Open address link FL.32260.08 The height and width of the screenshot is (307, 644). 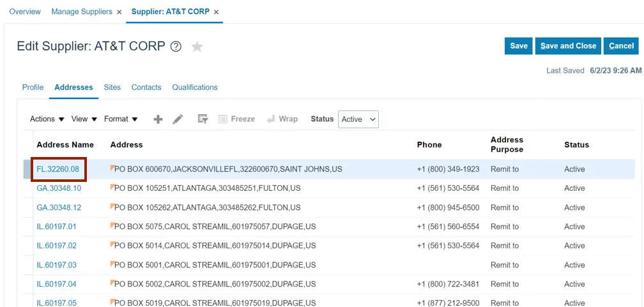pyautogui.click(x=58, y=169)
